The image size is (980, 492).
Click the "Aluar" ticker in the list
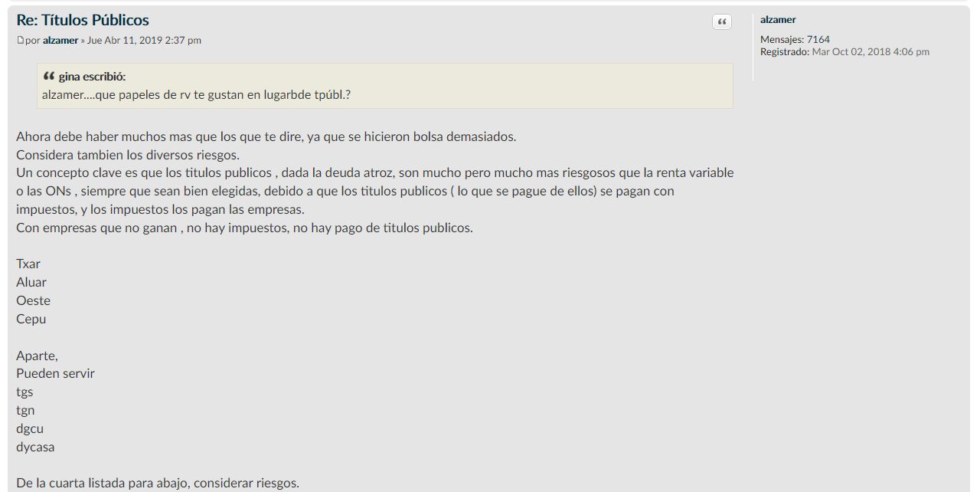(x=31, y=282)
